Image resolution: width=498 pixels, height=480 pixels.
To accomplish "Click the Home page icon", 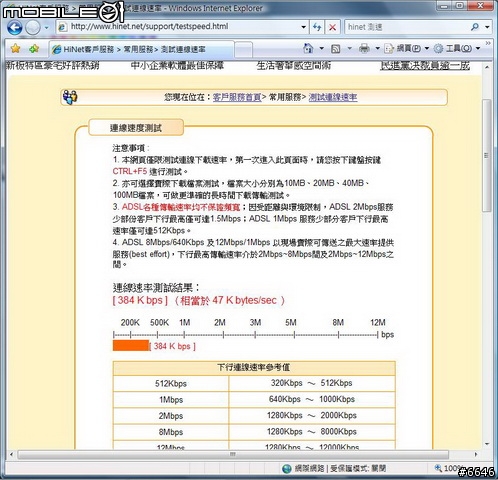I will [308, 49].
